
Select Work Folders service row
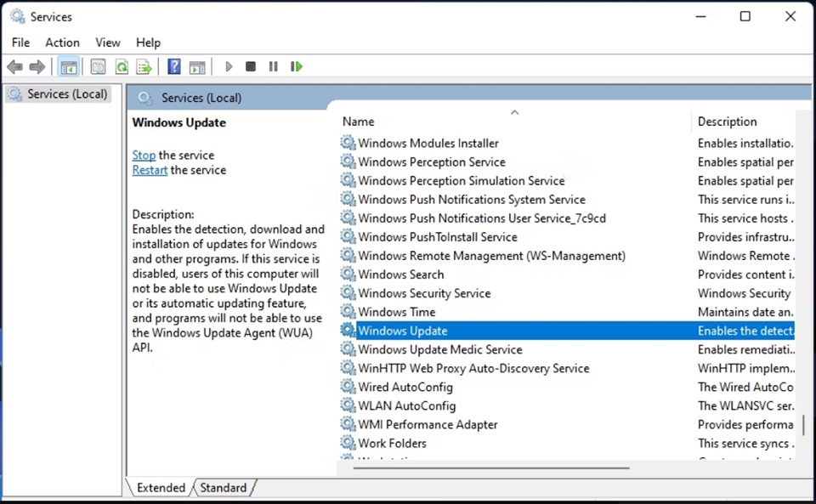393,443
